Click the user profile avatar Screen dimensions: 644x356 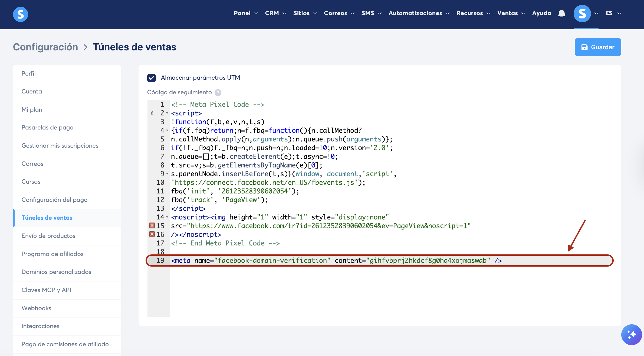click(582, 14)
